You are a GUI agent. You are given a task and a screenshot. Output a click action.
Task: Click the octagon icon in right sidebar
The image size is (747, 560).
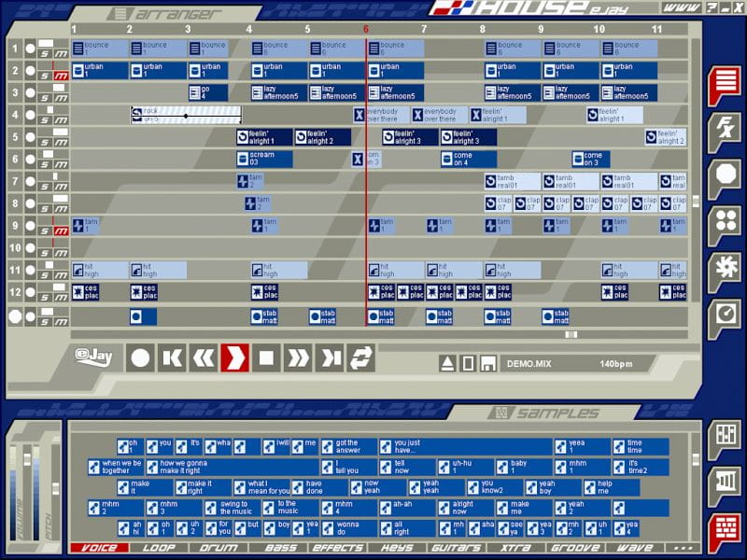pyautogui.click(x=724, y=175)
